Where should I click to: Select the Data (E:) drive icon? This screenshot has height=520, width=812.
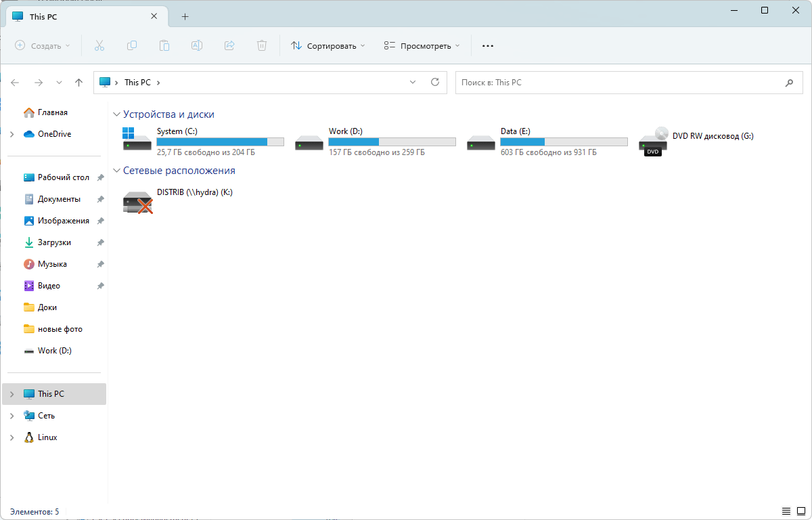coord(481,142)
